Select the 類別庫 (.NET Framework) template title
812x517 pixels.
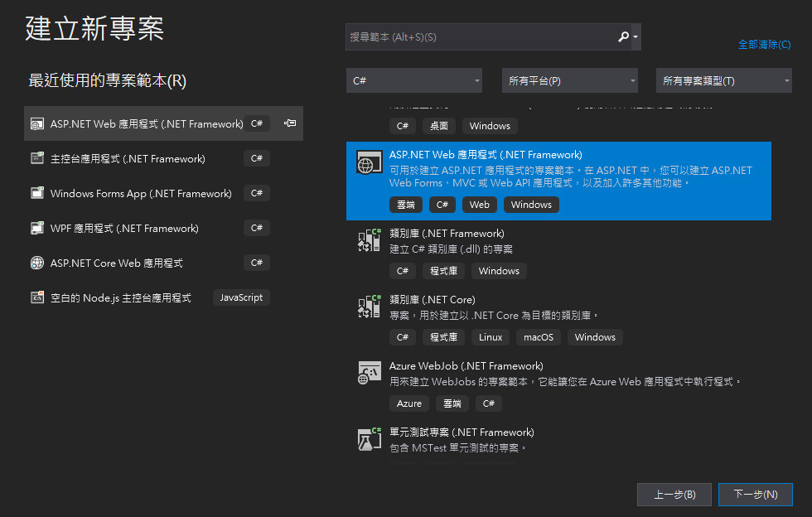click(447, 234)
